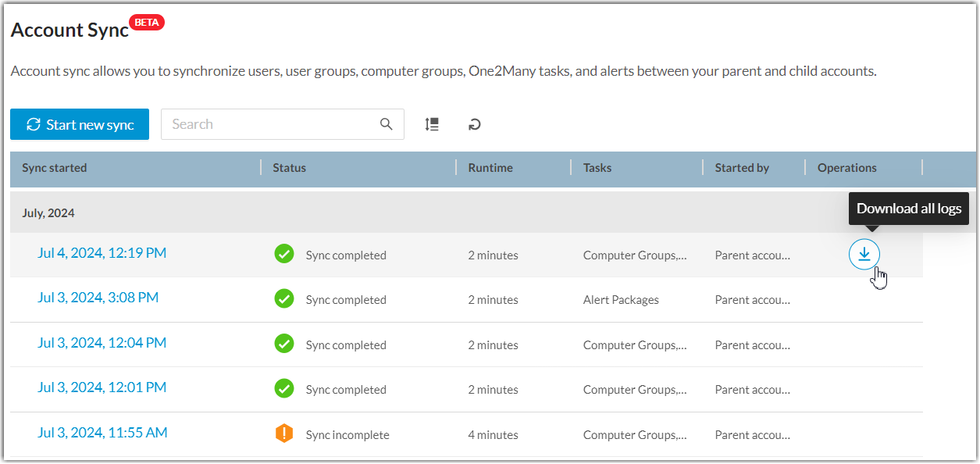Click the search magnifier icon
Screen dimensions: 980x464
(x=386, y=123)
